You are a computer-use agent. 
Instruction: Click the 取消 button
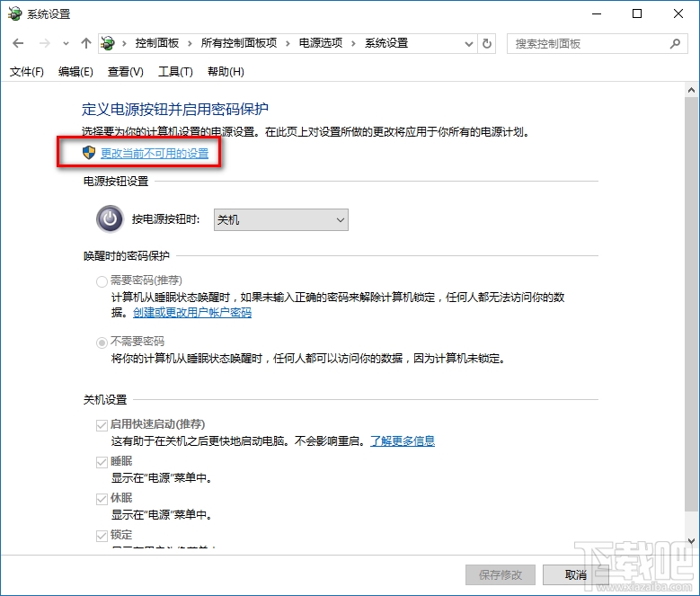575,574
